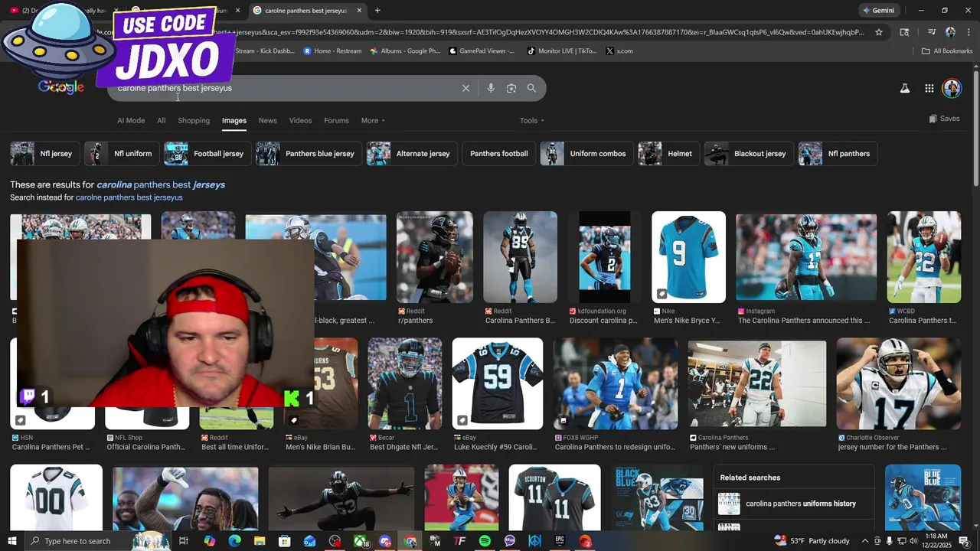Image resolution: width=980 pixels, height=551 pixels.
Task: Open Carolina Panthers new uniforms image
Action: point(757,384)
